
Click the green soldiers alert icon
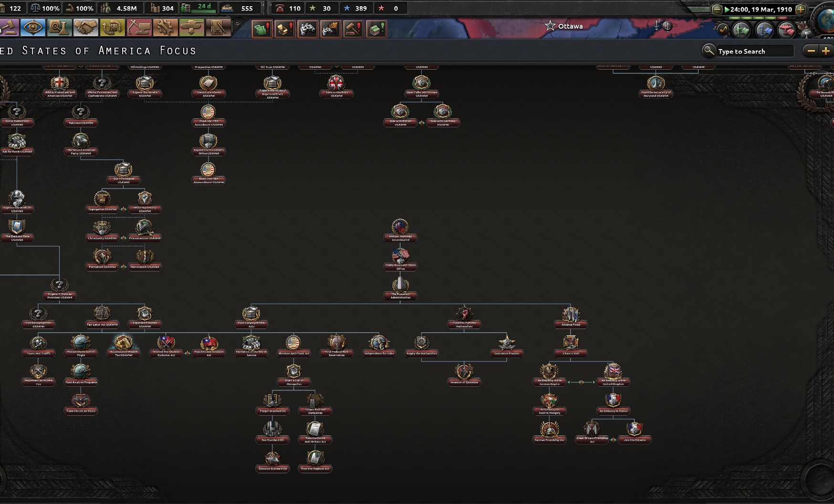click(x=262, y=29)
